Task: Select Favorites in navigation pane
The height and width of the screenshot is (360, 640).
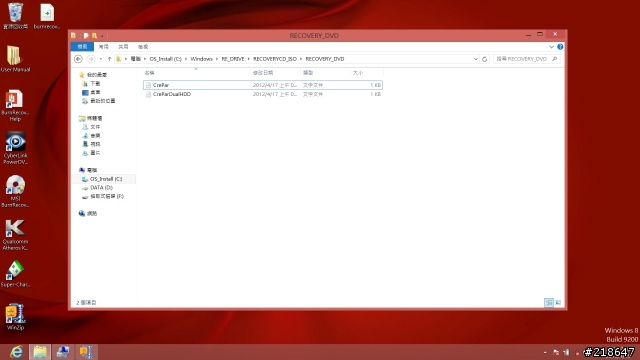Action: pyautogui.click(x=93, y=75)
